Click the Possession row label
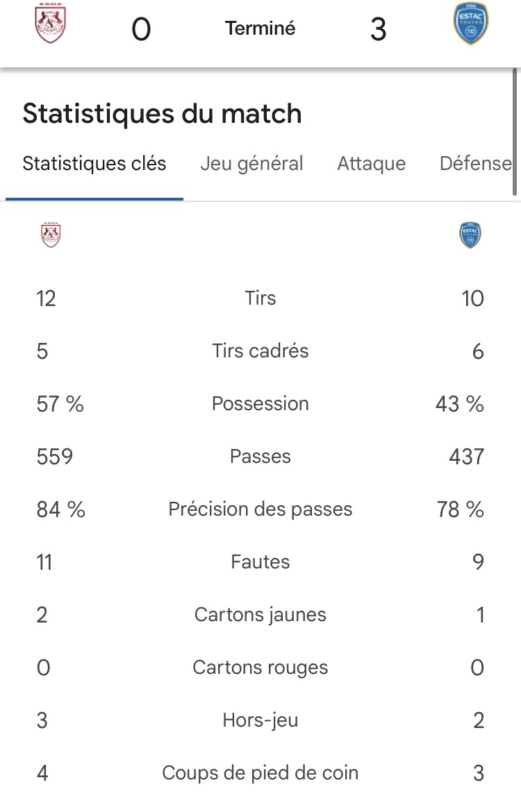The image size is (521, 812). point(260,404)
